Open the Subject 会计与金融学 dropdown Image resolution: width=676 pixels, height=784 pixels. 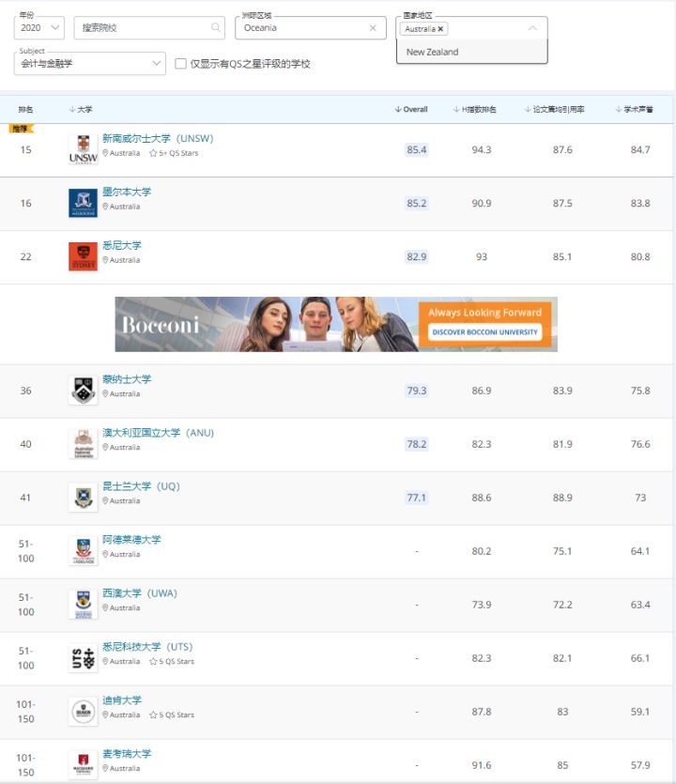[x=90, y=64]
